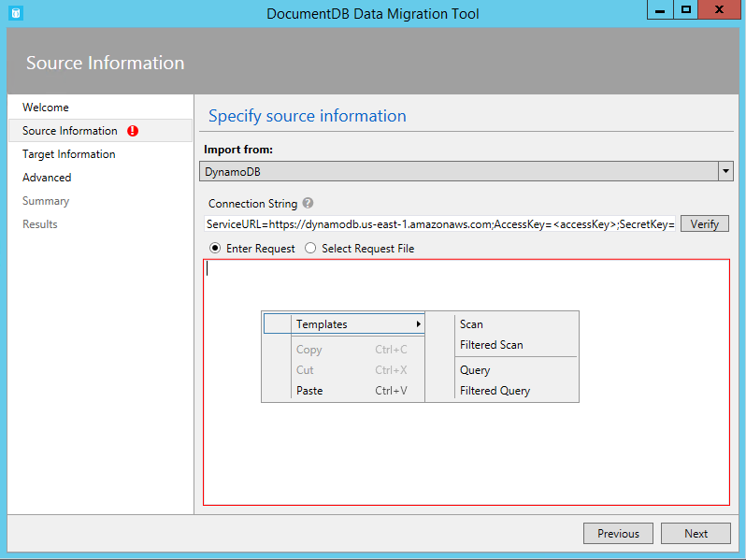Go to the Welcome step
Viewport: 746px width, 560px height.
pos(46,108)
